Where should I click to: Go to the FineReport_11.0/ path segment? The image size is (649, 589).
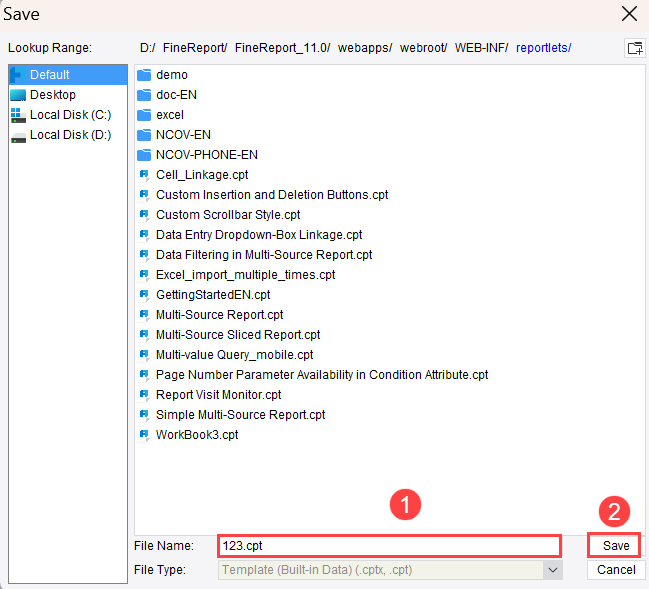coord(282,48)
